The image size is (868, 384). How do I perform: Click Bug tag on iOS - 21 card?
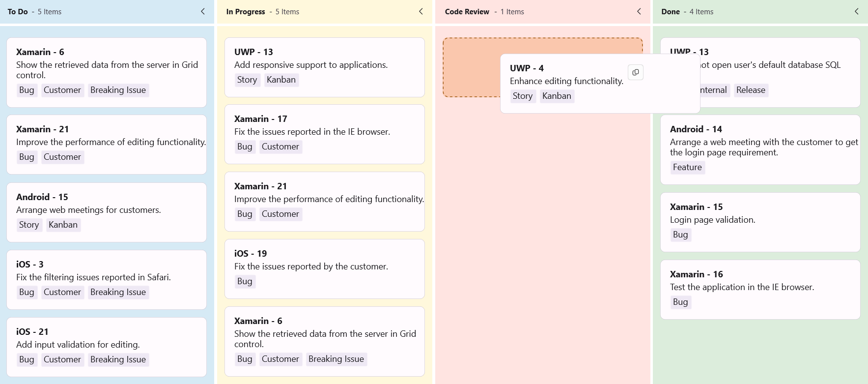pos(27,359)
